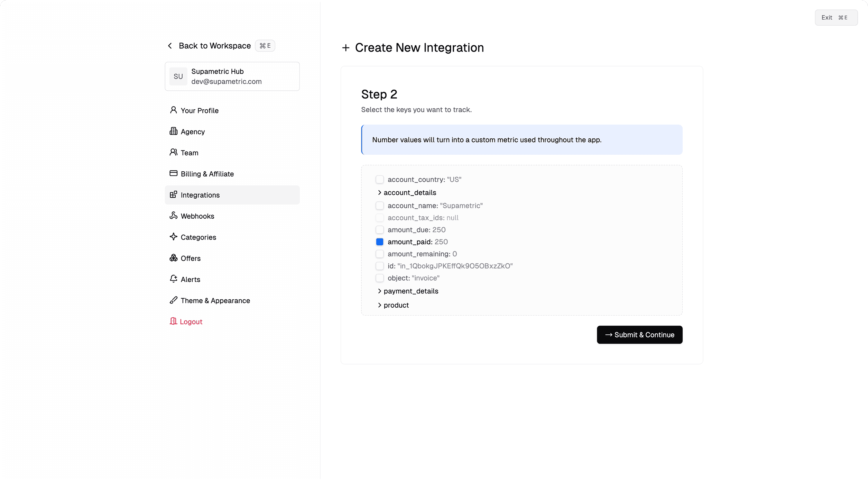
Task: Open the Offers menu item
Action: click(190, 258)
